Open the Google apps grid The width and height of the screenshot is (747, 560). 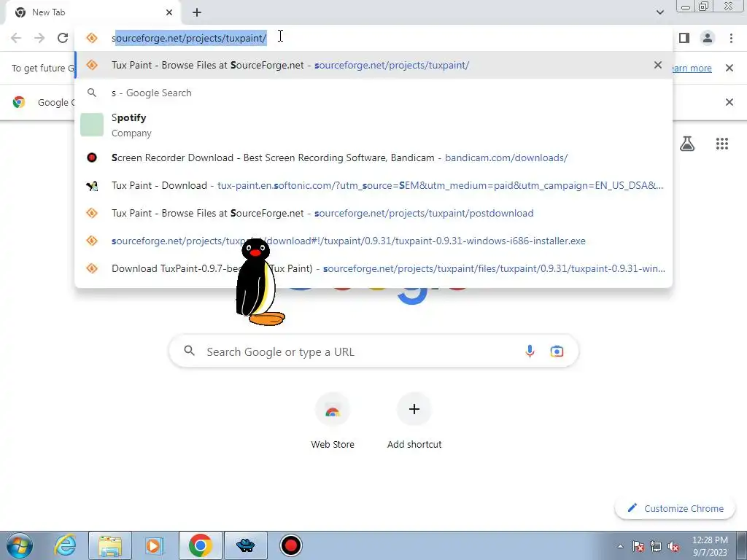point(721,144)
